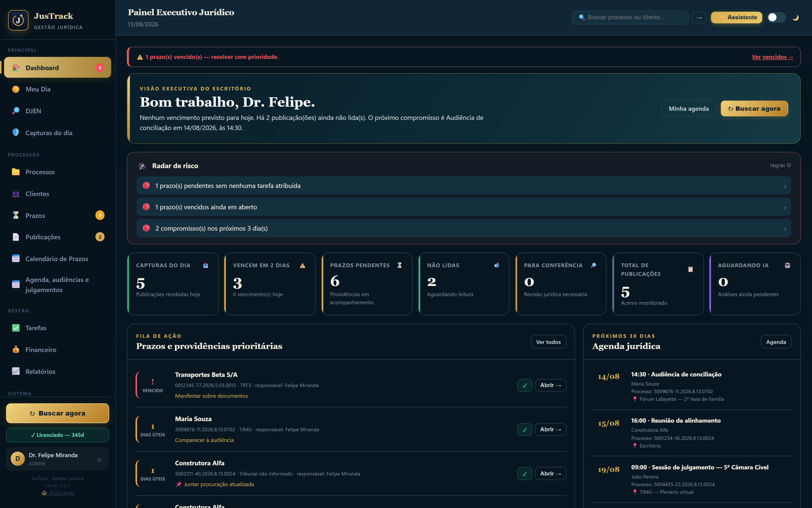Submit search with the arrow button
The width and height of the screenshot is (812, 508).
(x=699, y=18)
